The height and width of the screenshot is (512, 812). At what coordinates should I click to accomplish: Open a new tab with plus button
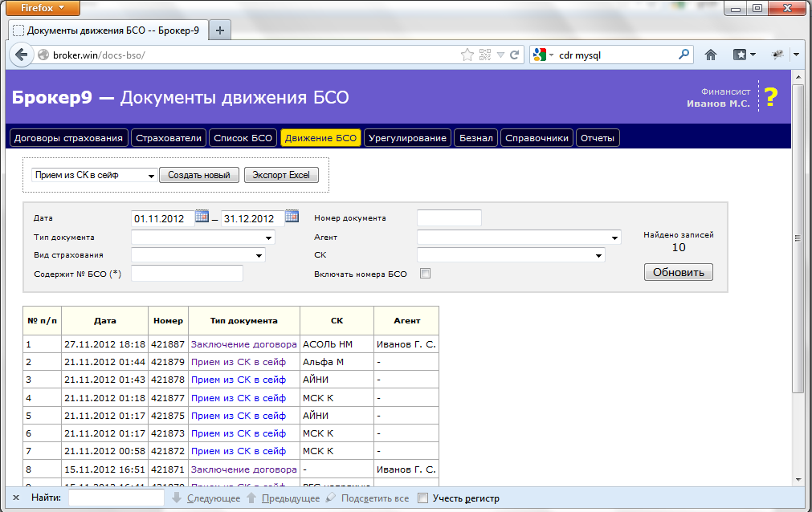coord(220,30)
